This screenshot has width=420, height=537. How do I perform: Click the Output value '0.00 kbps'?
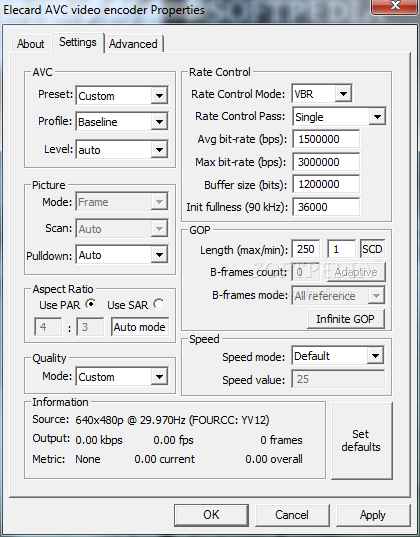click(x=99, y=440)
